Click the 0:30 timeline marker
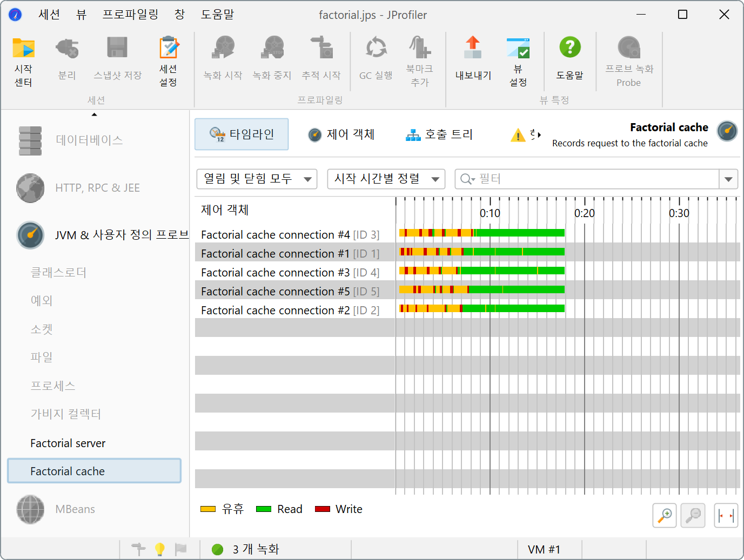This screenshot has width=744, height=560. click(679, 213)
